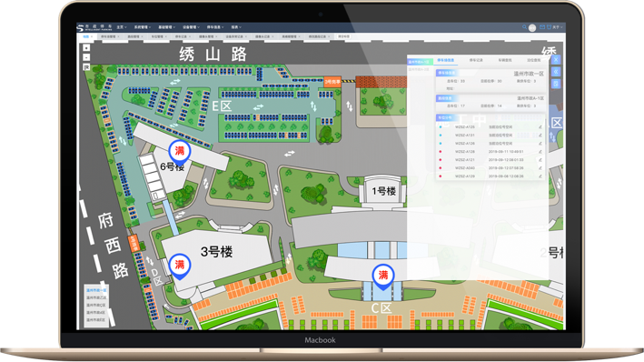644x362 pixels.
Task: Select 温州市政A-2区 in panel side list
Action: coord(420,69)
